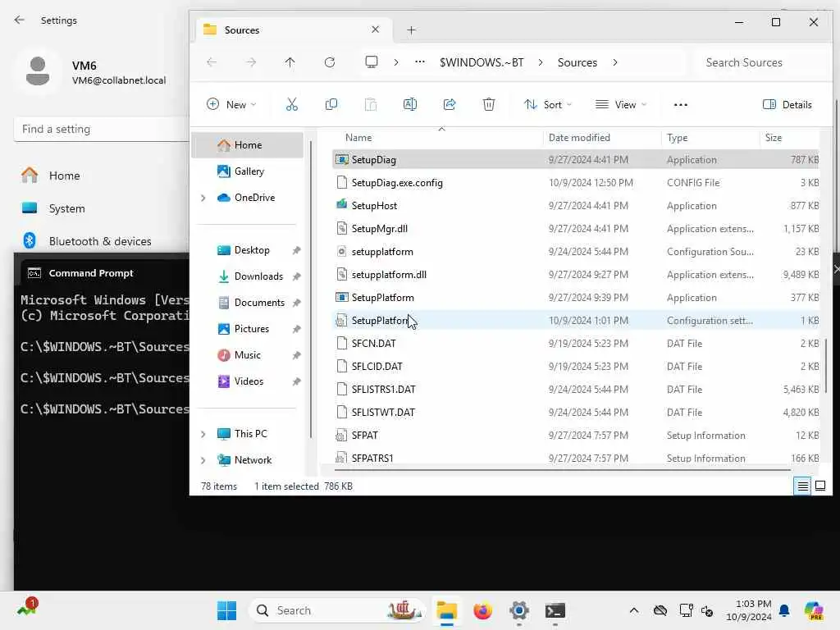The height and width of the screenshot is (630, 840).
Task: Open Firefox from taskbar
Action: [482, 610]
